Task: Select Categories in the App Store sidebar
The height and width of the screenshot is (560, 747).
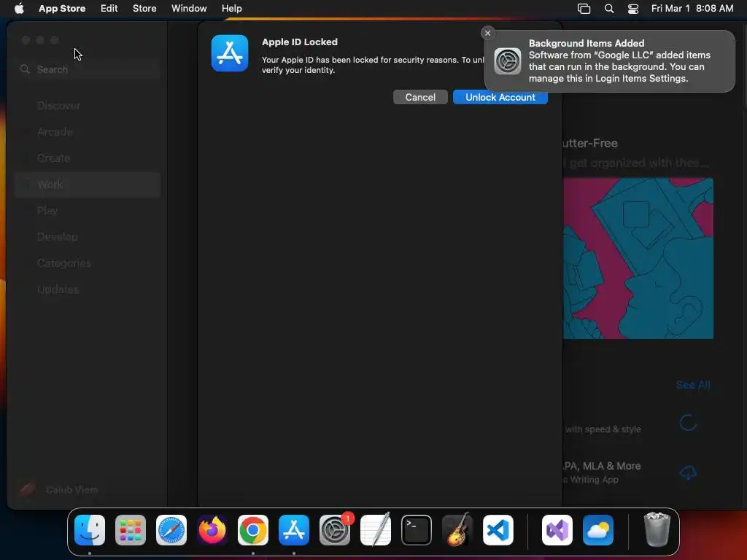Action: coord(88,262)
